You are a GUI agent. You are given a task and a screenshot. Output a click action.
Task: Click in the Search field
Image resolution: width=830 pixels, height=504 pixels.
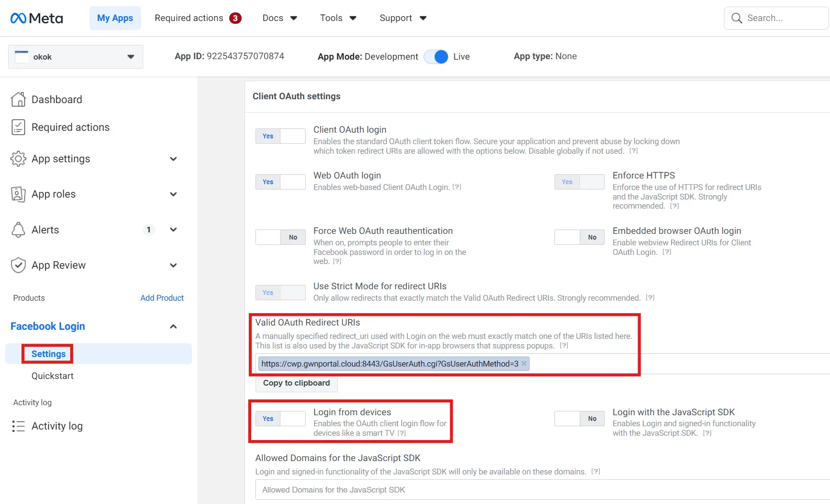point(777,18)
